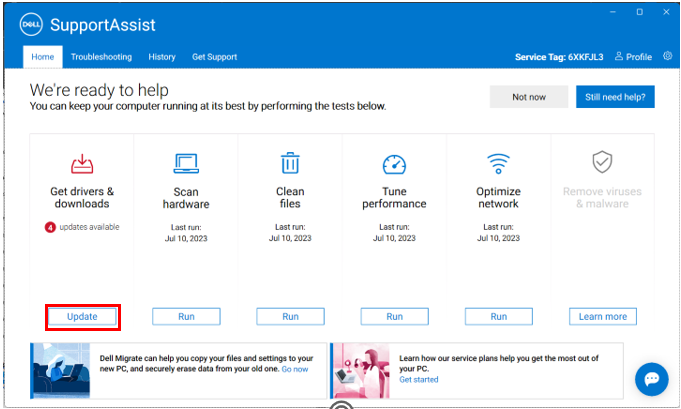Click the Optimize network Wi-Fi icon
The width and height of the screenshot is (681, 409).
tap(498, 164)
